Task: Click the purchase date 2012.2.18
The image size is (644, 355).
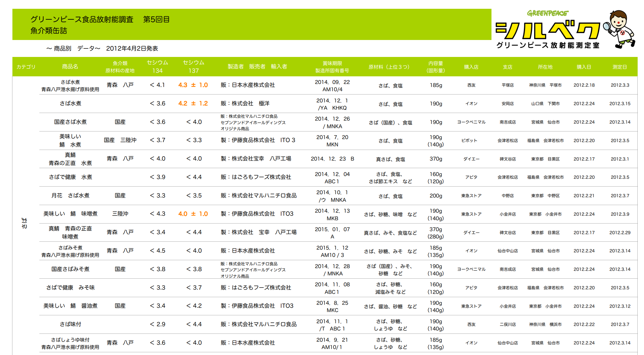Action: 584,85
